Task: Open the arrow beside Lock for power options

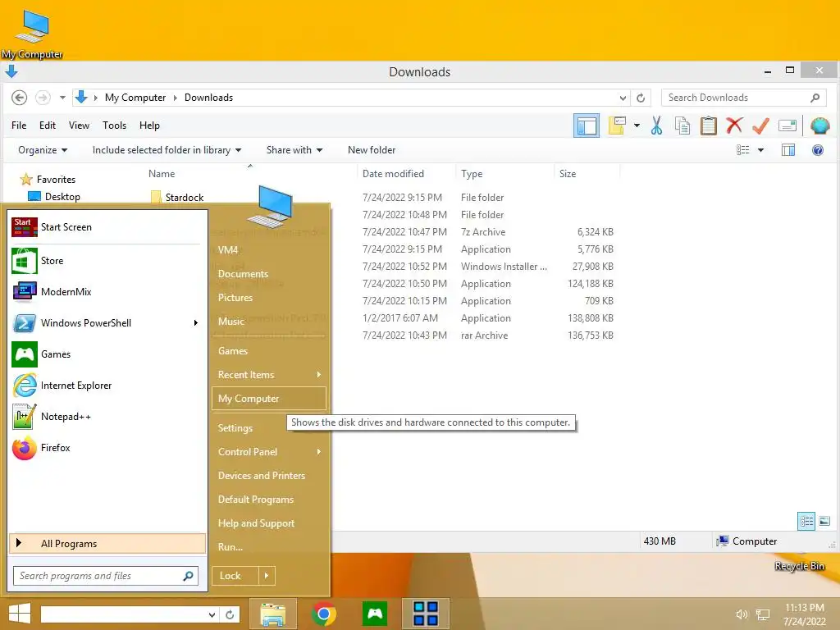Action: 267,576
